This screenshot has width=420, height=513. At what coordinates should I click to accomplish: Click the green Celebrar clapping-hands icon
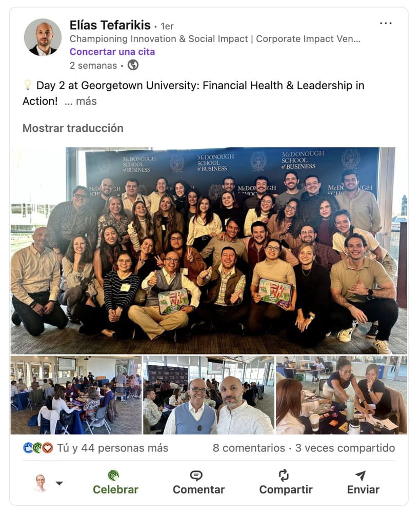(113, 475)
